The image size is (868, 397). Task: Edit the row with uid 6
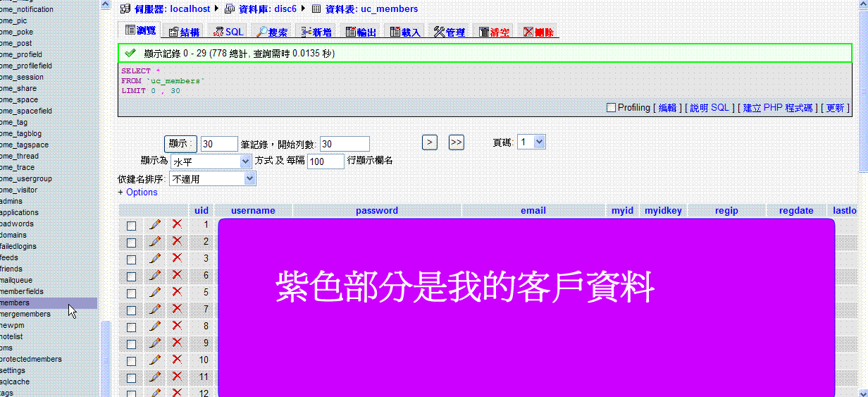click(155, 275)
